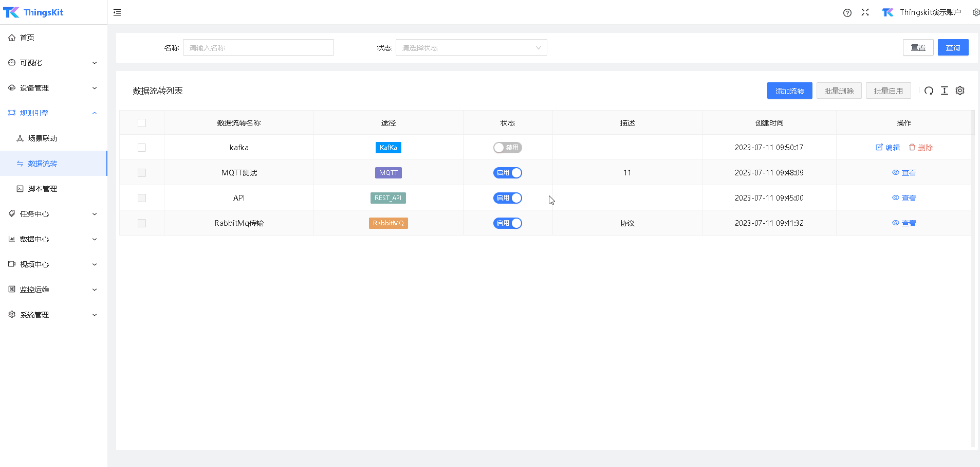Open 脚本管理 menu item
The height and width of the screenshot is (467, 980).
[x=42, y=189]
